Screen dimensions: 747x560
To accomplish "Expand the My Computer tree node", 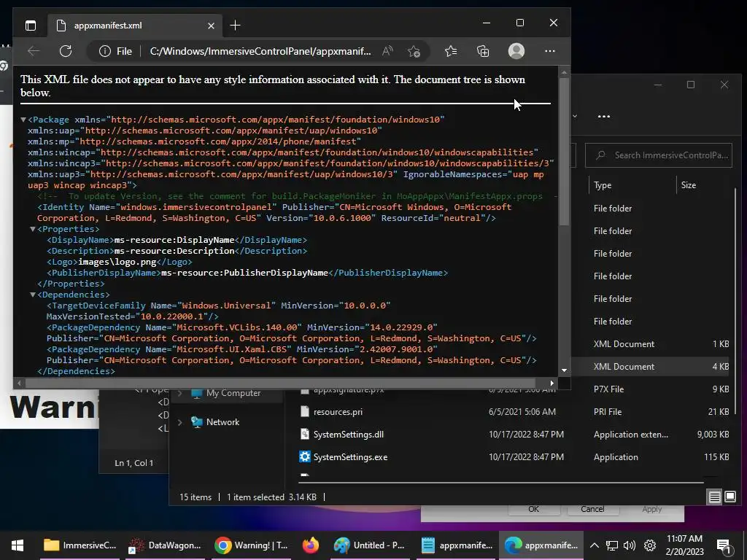I will pyautogui.click(x=180, y=393).
